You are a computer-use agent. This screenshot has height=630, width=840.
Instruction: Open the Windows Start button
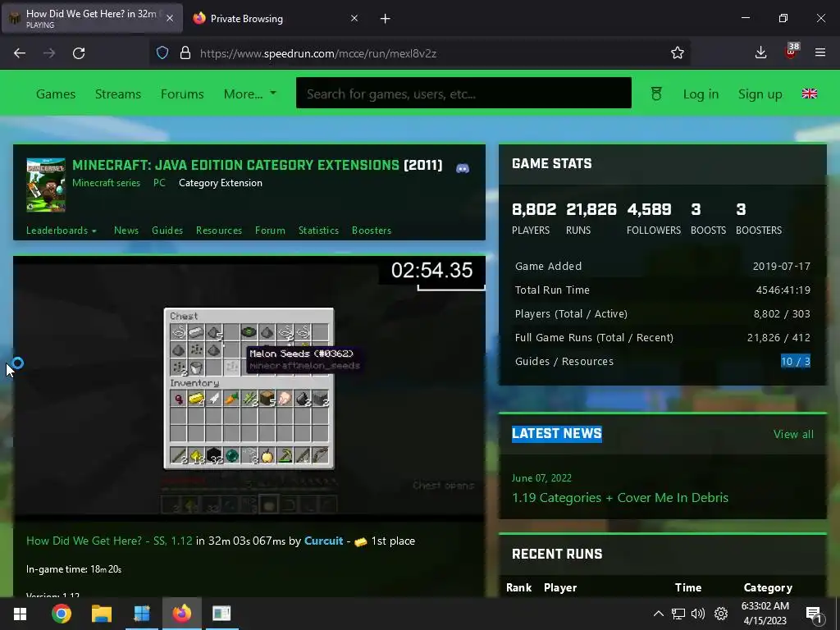click(x=21, y=614)
